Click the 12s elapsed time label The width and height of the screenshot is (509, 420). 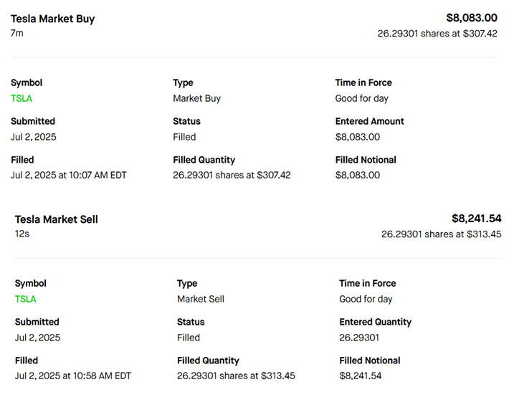[21, 234]
